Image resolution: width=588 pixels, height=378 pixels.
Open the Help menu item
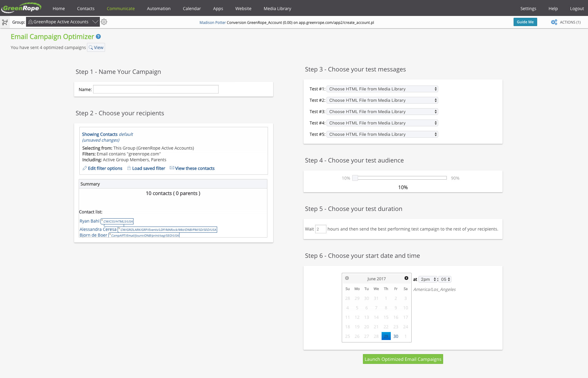(553, 9)
